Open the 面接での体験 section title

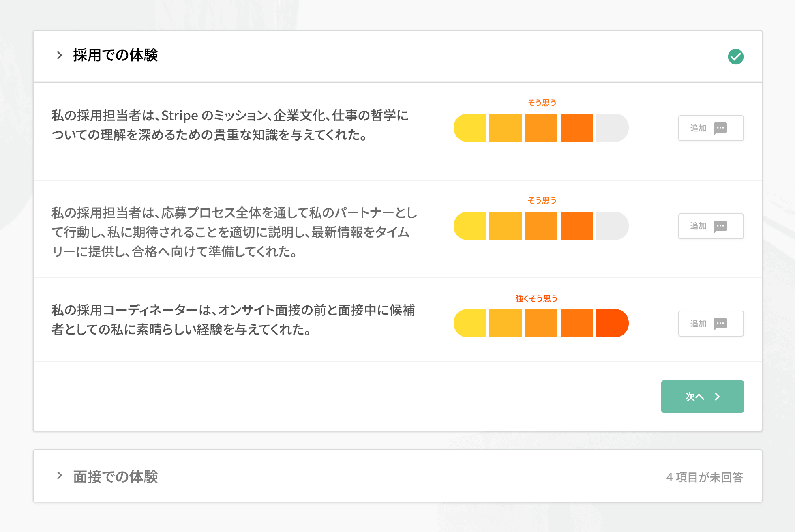point(116,476)
